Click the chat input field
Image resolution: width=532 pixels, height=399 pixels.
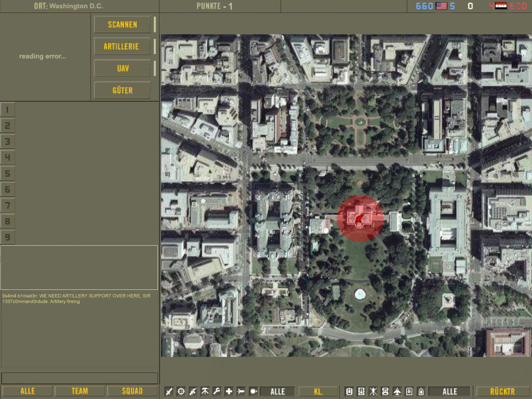[x=79, y=378]
